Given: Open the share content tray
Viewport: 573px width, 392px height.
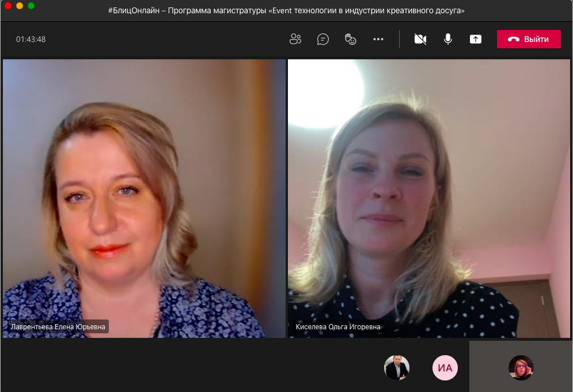Looking at the screenshot, I should click(475, 39).
